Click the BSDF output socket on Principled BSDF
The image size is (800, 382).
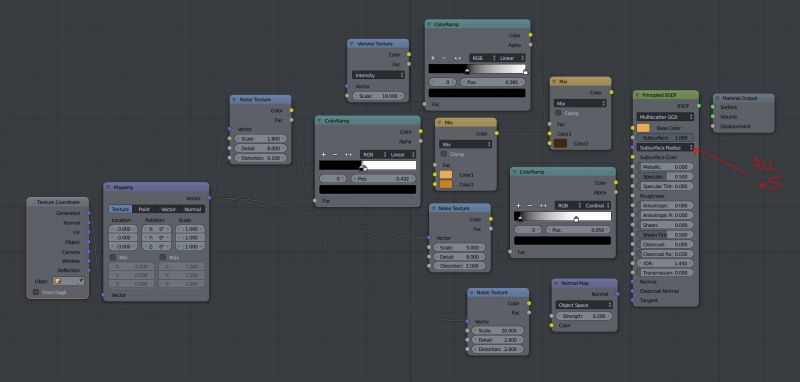tap(698, 106)
